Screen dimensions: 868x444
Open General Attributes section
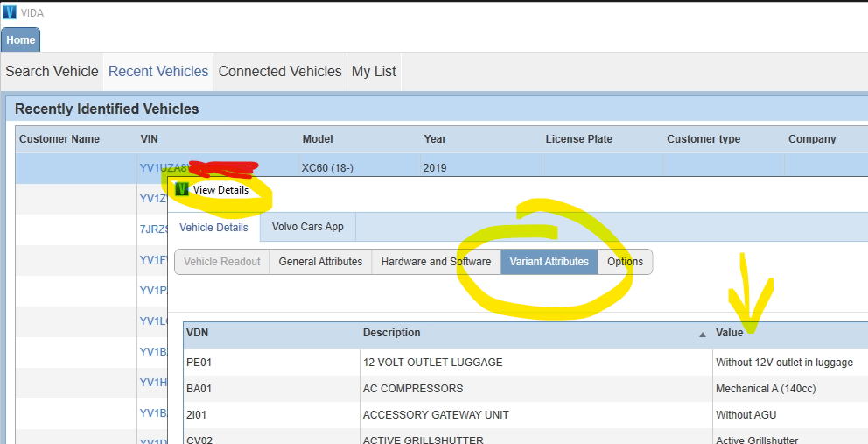pyautogui.click(x=320, y=262)
